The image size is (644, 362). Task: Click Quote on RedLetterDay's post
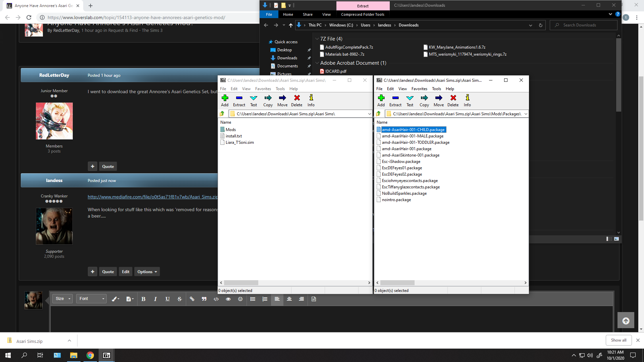108,167
